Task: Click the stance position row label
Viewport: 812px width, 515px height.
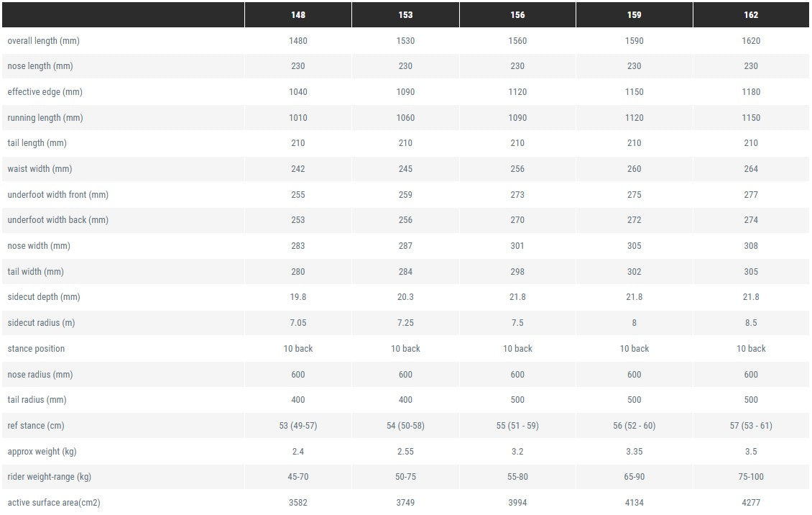Action: (x=36, y=349)
